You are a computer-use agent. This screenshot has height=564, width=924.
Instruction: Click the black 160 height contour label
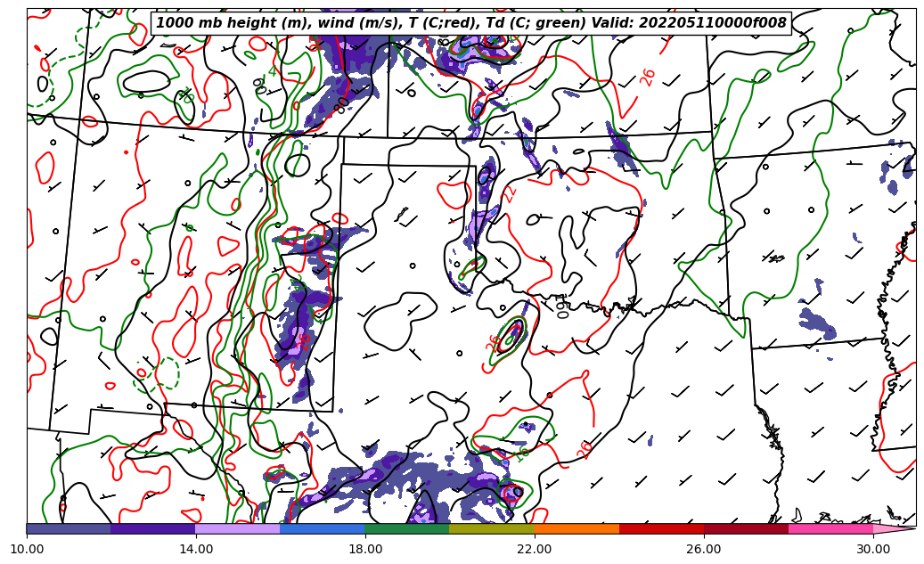561,306
